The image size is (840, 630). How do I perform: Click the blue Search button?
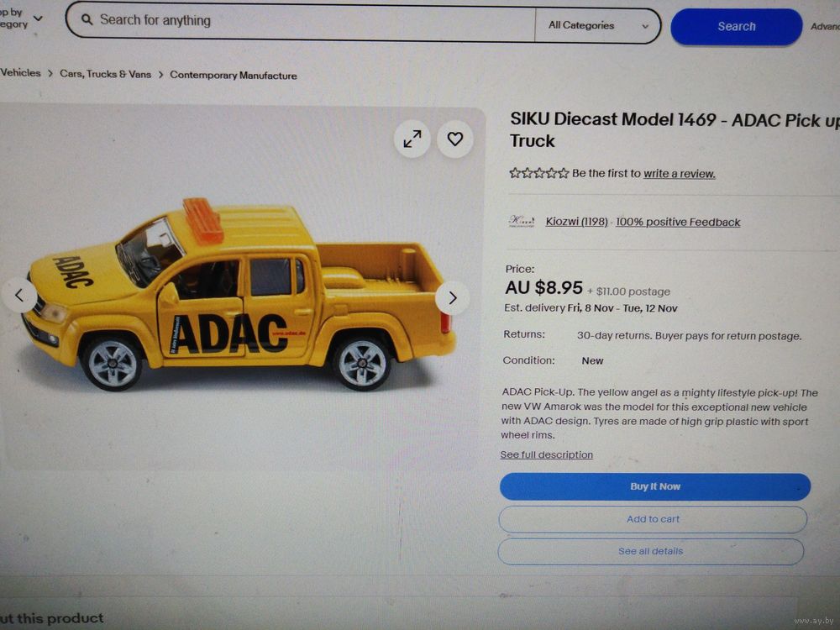[x=736, y=26]
